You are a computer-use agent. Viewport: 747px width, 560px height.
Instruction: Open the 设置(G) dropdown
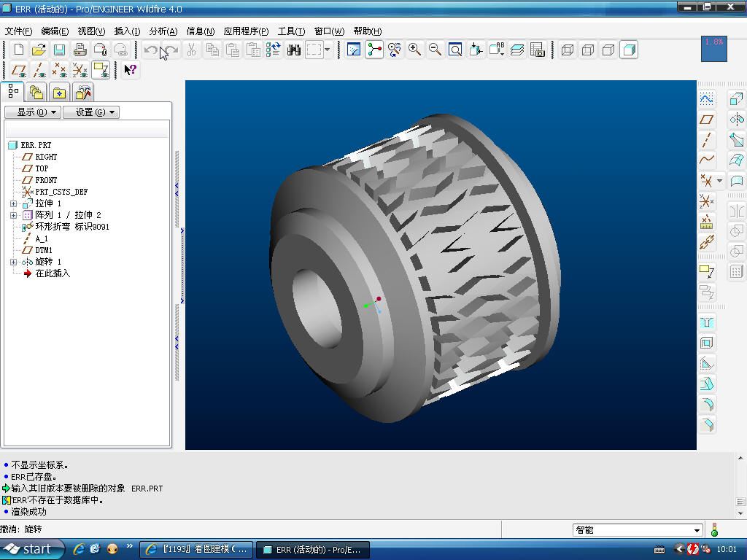pyautogui.click(x=91, y=112)
